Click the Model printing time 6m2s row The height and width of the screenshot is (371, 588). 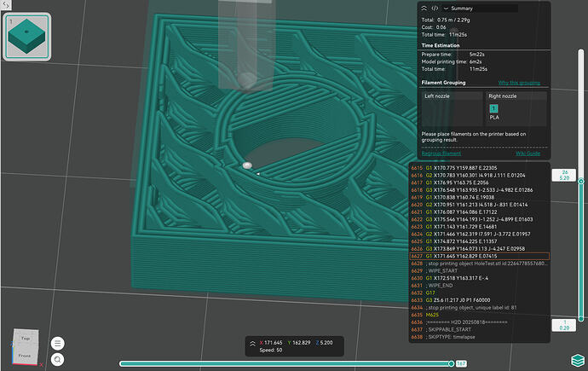click(x=452, y=61)
